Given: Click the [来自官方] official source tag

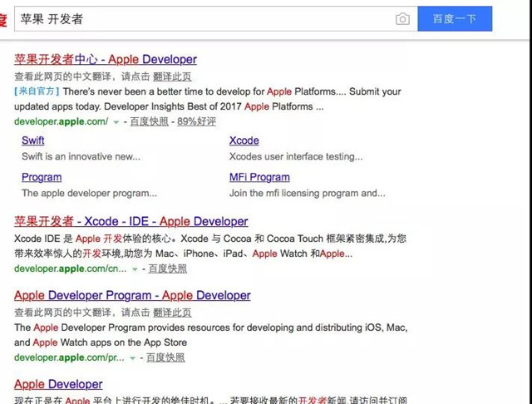Looking at the screenshot, I should tap(37, 91).
